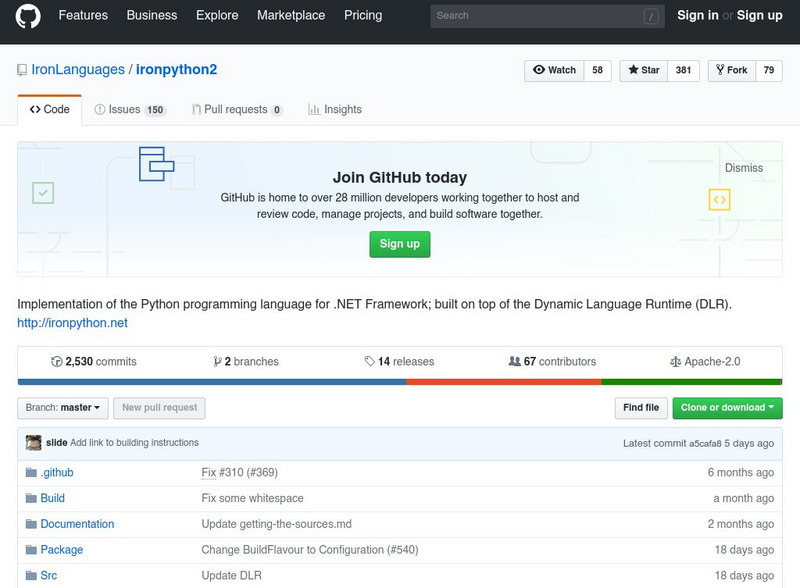Click the green Sign up button
The height and width of the screenshot is (588, 800).
pos(399,244)
